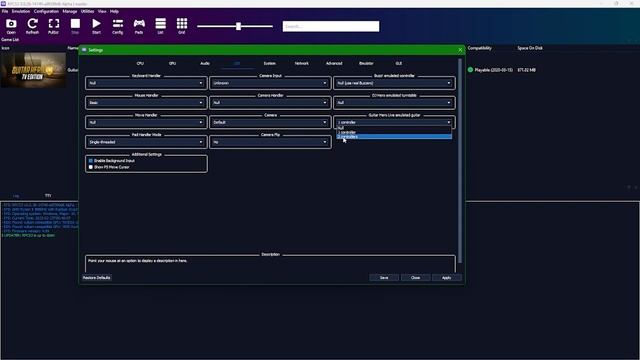Screen dimensions: 640x360
Task: Click the Start play icon
Action: 96,26
